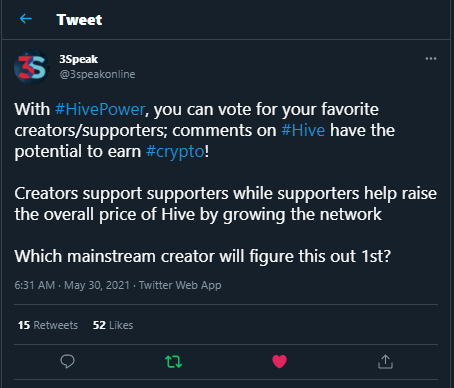Open the 6:31 AM May 30, 2021 timestamp
The height and width of the screenshot is (388, 454).
(72, 285)
